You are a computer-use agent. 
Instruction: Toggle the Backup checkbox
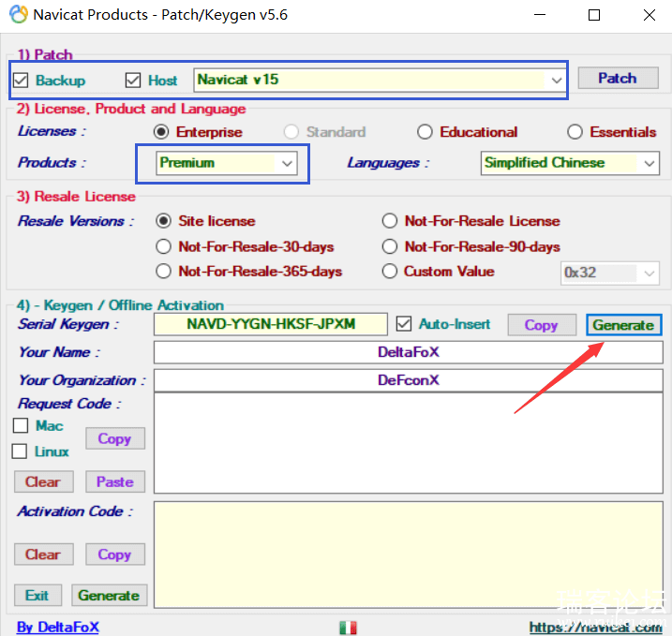point(21,81)
